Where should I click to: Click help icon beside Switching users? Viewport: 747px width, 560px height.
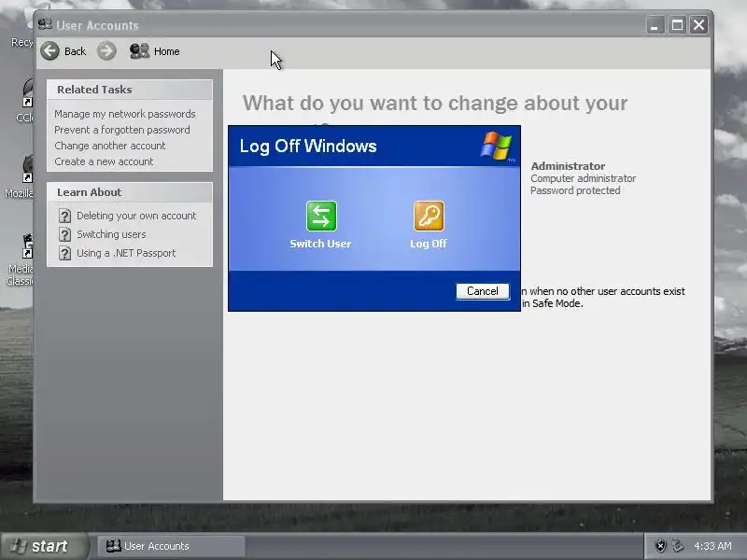coord(64,234)
